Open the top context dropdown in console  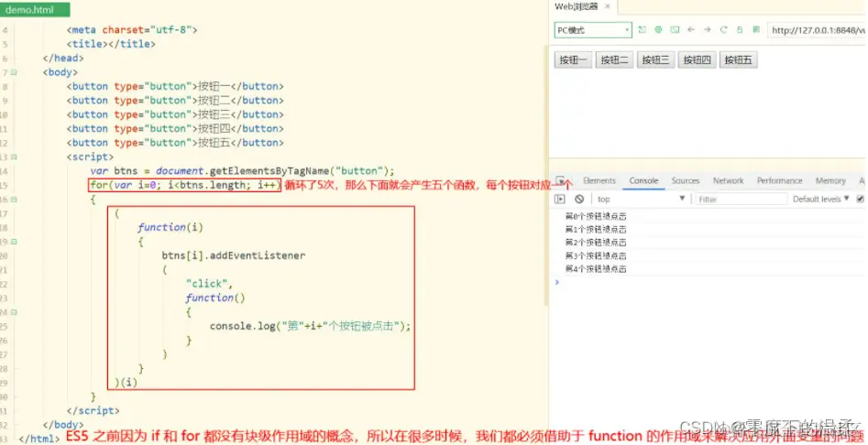[641, 199]
